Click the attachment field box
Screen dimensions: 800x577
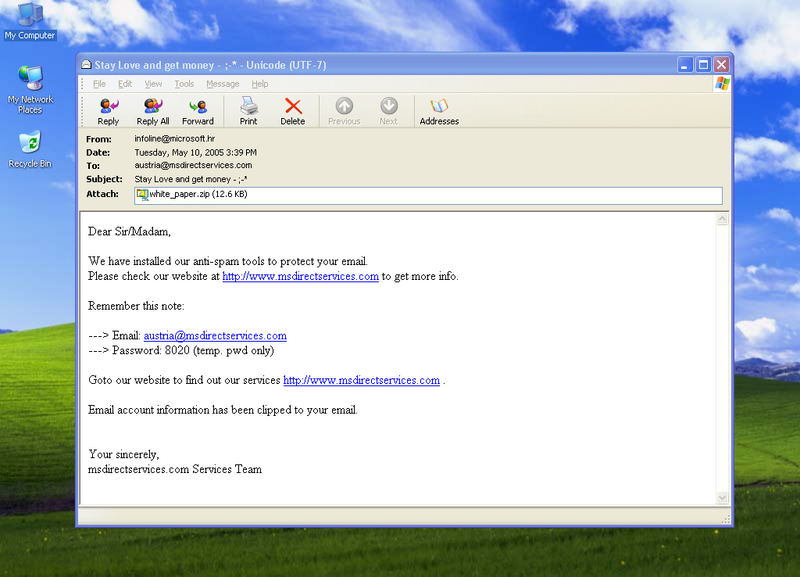coord(428,195)
